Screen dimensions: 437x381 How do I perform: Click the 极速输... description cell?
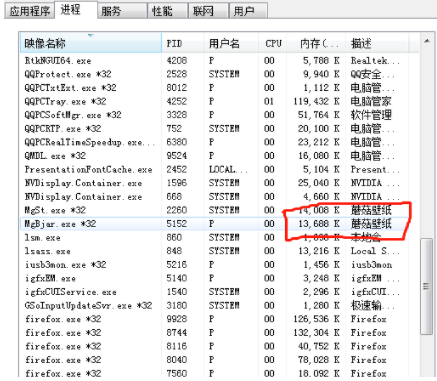372,306
